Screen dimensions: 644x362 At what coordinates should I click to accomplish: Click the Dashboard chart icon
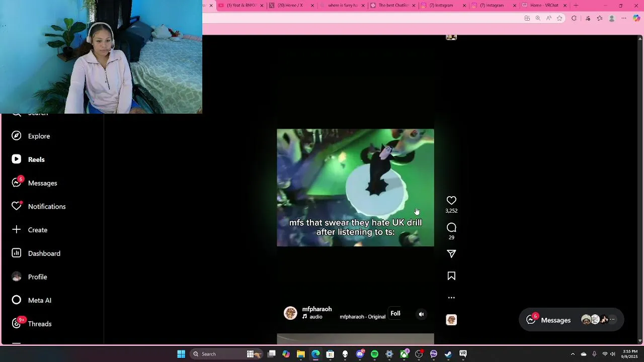coord(17,253)
